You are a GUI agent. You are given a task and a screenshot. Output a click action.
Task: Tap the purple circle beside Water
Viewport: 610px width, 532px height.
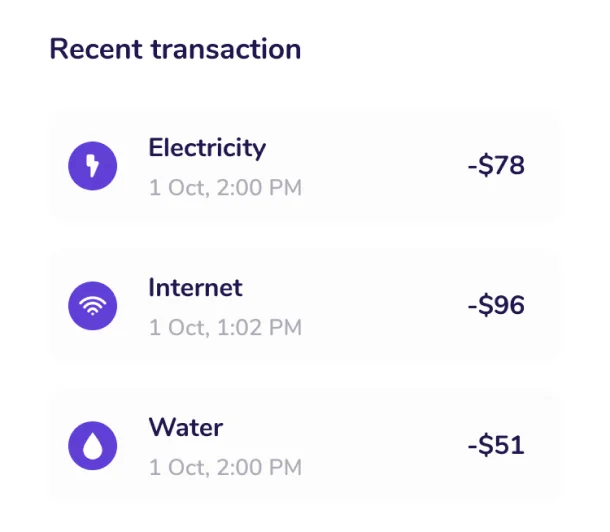click(92, 446)
